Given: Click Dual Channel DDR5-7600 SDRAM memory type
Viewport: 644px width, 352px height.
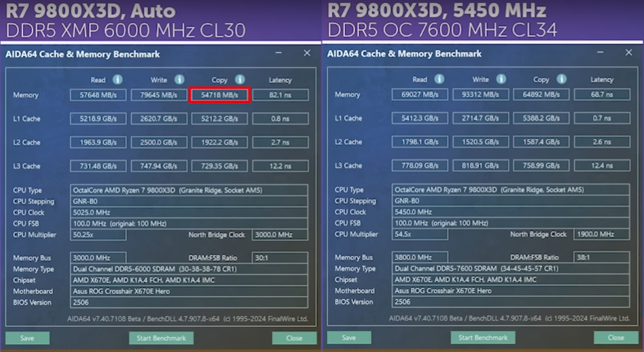Looking at the screenshot, I should [x=511, y=269].
